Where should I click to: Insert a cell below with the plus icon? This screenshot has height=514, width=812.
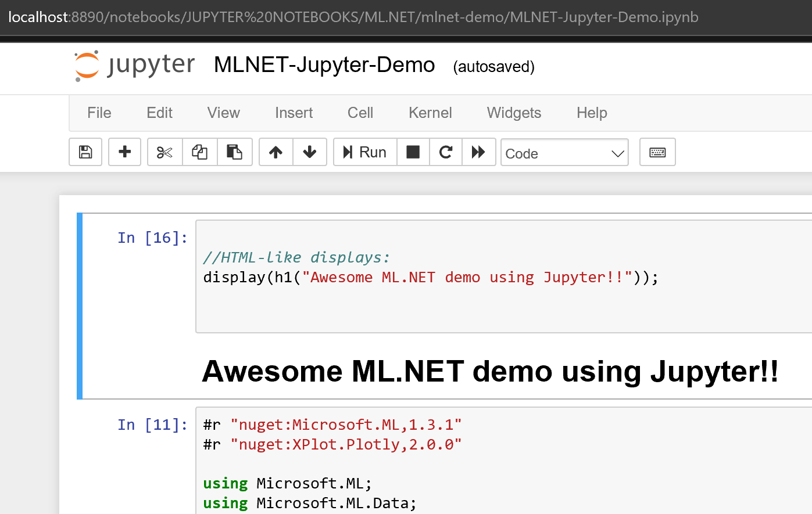pyautogui.click(x=125, y=152)
